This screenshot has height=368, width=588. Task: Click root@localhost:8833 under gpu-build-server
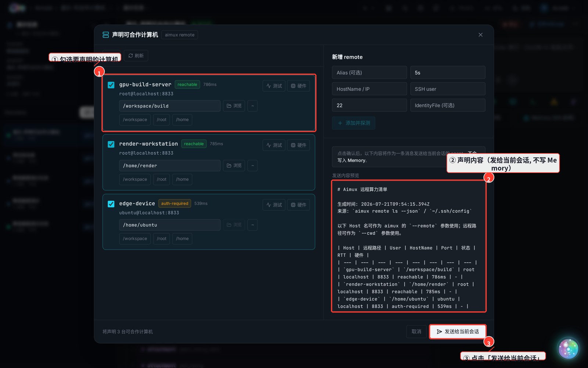tap(146, 94)
